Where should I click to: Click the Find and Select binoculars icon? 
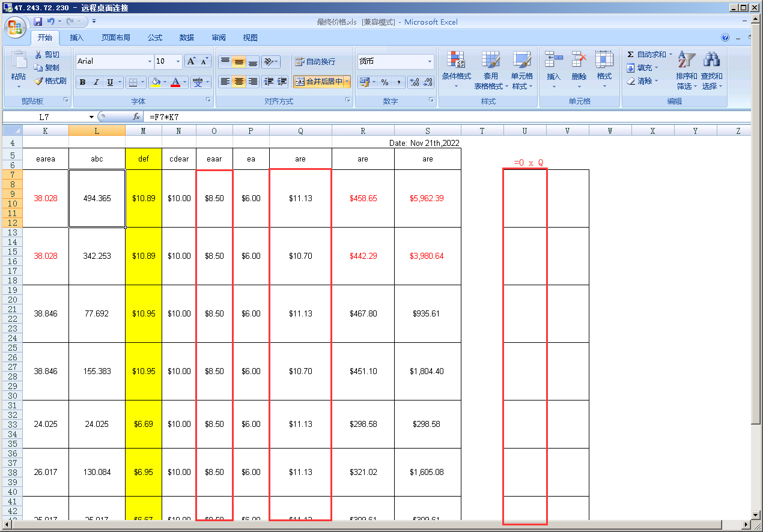(x=711, y=69)
